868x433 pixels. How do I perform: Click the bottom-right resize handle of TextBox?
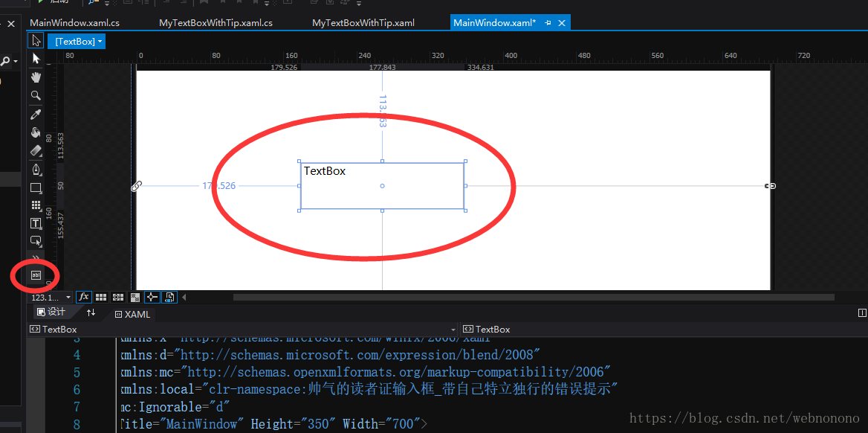465,210
